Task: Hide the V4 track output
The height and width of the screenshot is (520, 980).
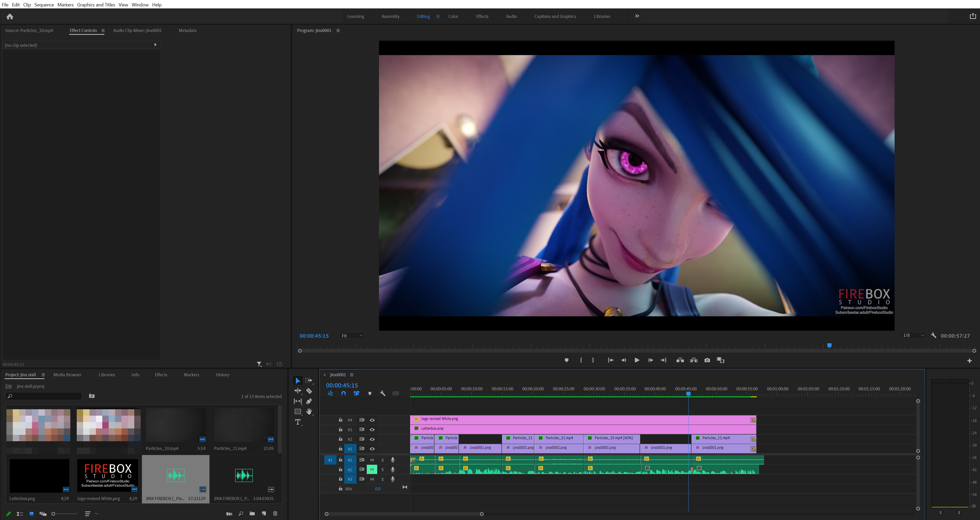Action: coord(372,420)
